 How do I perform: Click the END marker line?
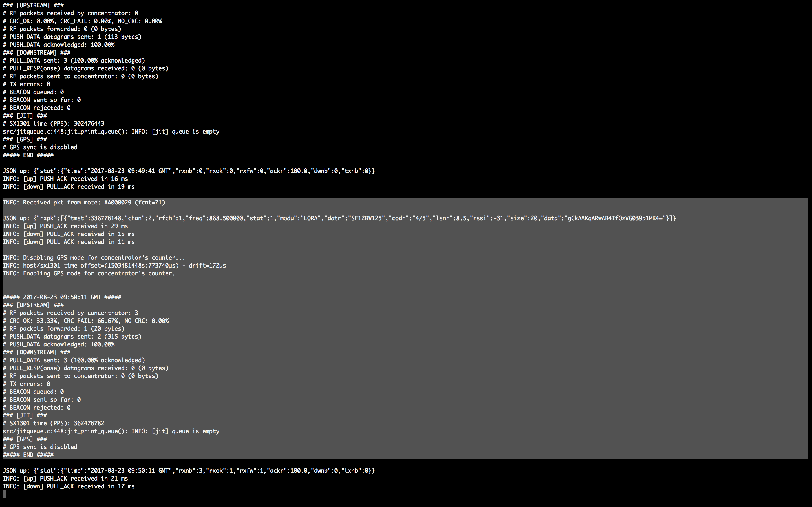coord(28,455)
